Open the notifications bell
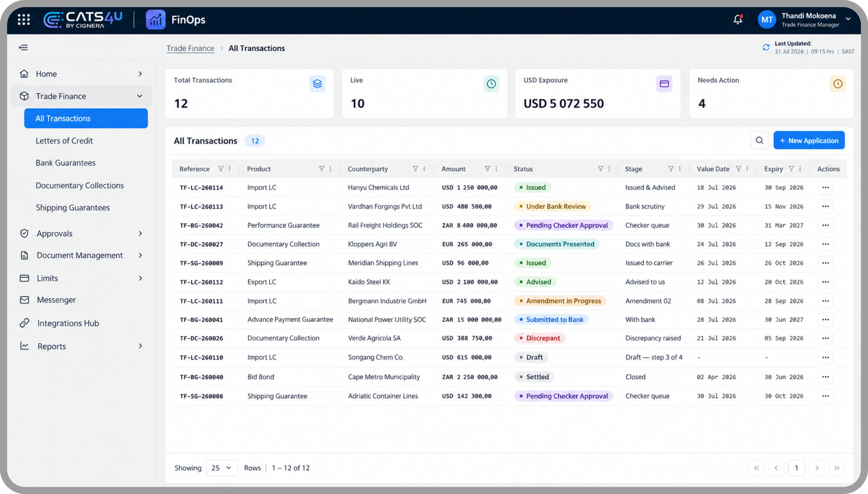 737,19
